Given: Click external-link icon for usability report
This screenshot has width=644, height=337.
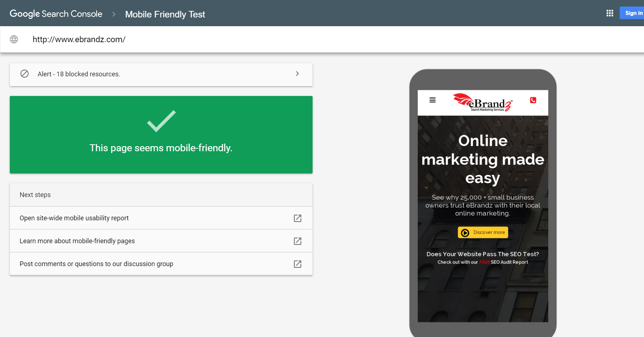Looking at the screenshot, I should point(298,218).
